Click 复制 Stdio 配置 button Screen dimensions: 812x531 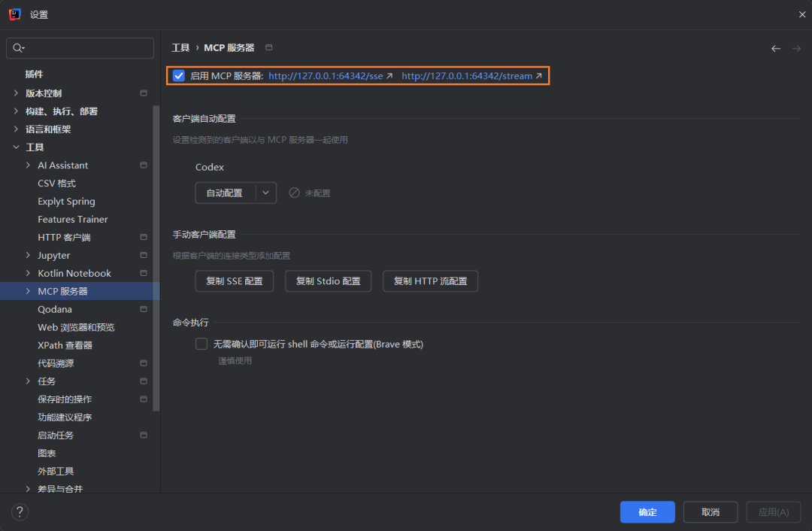pos(328,281)
